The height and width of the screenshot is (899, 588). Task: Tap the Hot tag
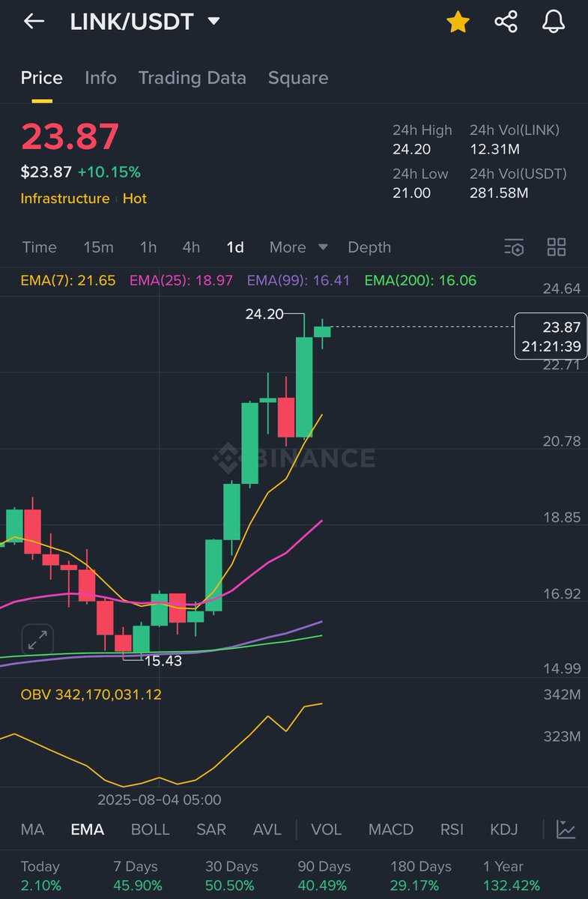point(135,199)
